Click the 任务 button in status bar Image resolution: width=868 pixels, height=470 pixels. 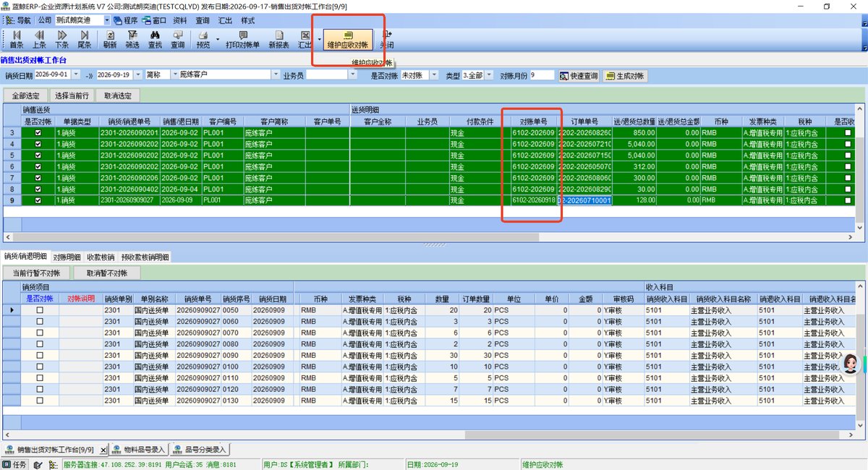15,464
